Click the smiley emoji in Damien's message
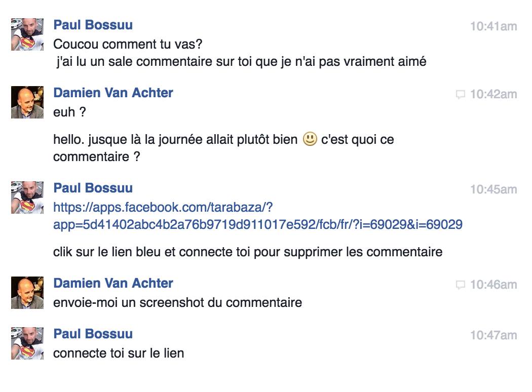Screen dimensions: 532x392 point(310,139)
